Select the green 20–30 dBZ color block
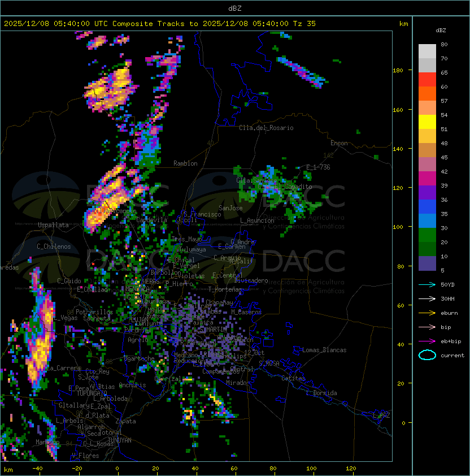470x476 pixels. [x=427, y=235]
